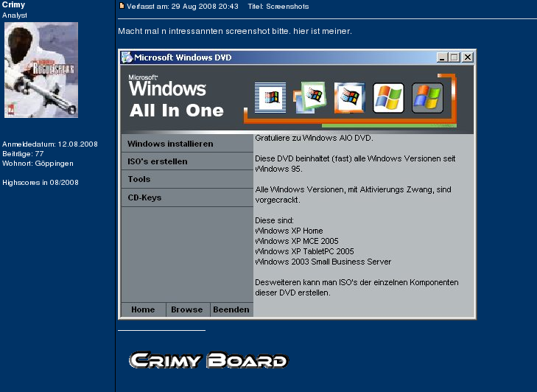
Task: Click the Windows XP logo on white
Action: coord(388,98)
